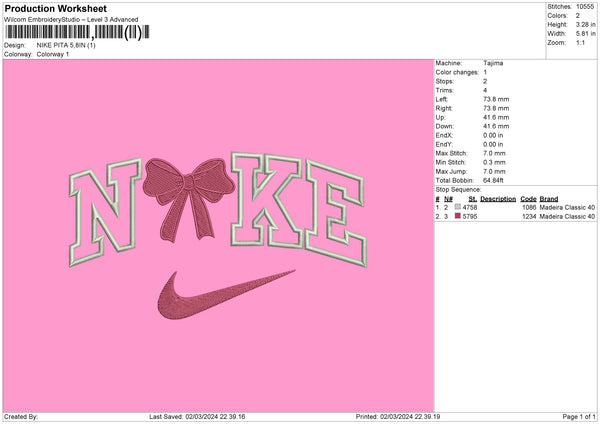
Task: Click the Zoom value '1:1'
Action: point(580,42)
